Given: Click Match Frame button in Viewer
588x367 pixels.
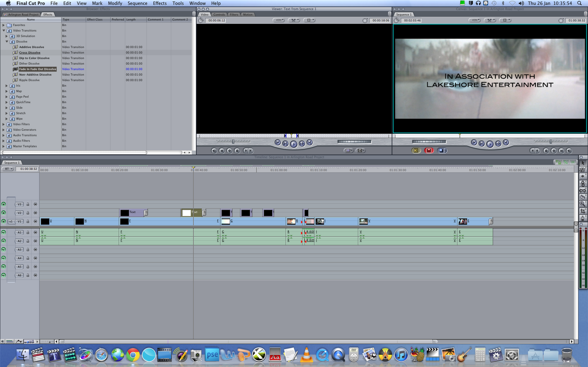Looking at the screenshot, I should [x=214, y=151].
